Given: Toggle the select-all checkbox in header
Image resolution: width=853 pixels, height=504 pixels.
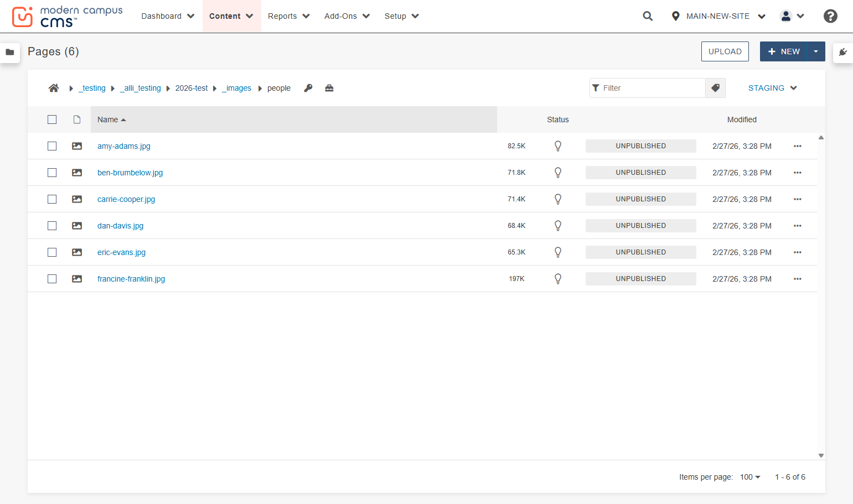Looking at the screenshot, I should (x=52, y=119).
